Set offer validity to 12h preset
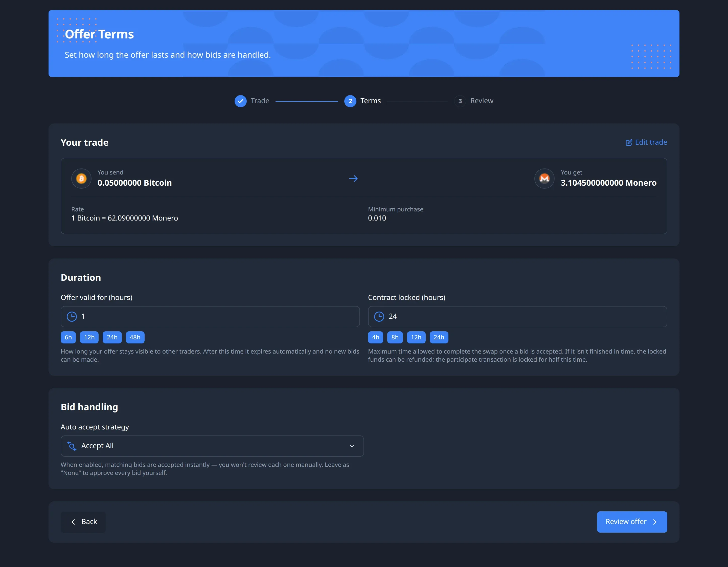Screen dimensions: 728x567 [x=89, y=337]
